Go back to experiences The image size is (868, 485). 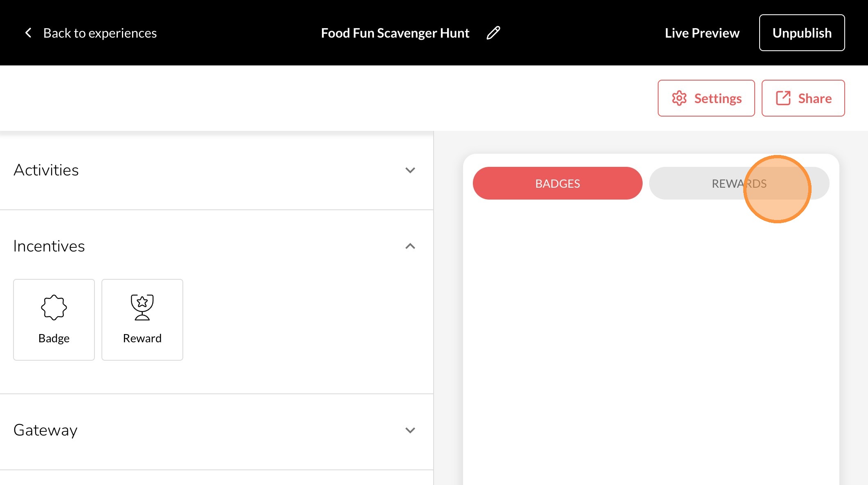click(x=100, y=33)
